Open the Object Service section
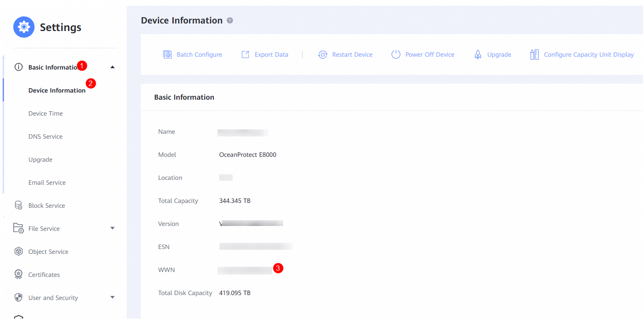The image size is (644, 319). tap(48, 252)
